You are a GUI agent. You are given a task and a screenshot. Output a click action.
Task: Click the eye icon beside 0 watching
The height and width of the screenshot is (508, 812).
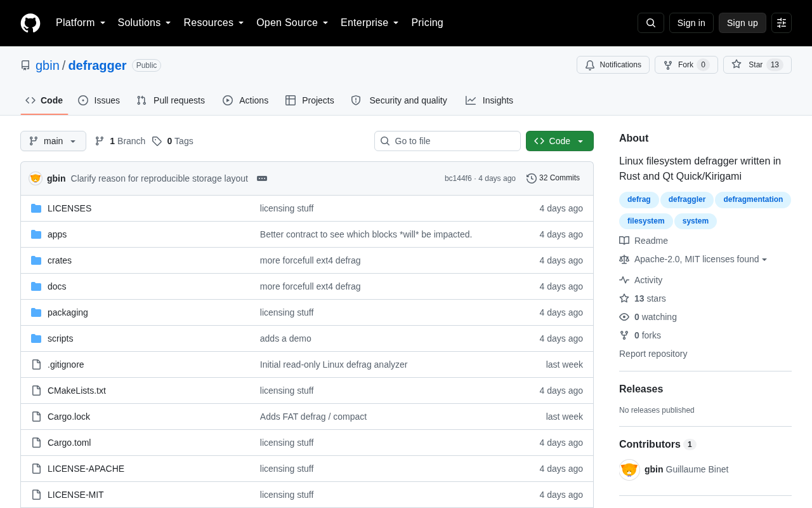624,317
